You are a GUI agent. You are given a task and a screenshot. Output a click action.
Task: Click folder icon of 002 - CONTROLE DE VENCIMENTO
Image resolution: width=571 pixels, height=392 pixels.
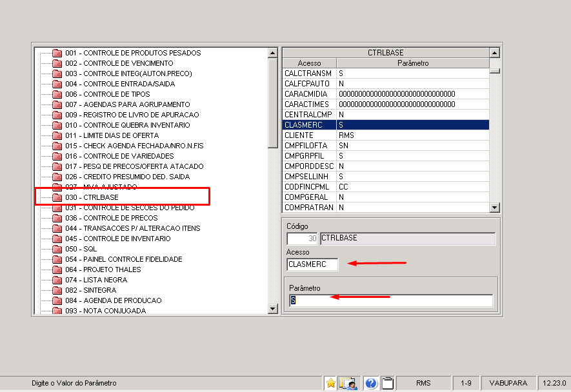[57, 63]
